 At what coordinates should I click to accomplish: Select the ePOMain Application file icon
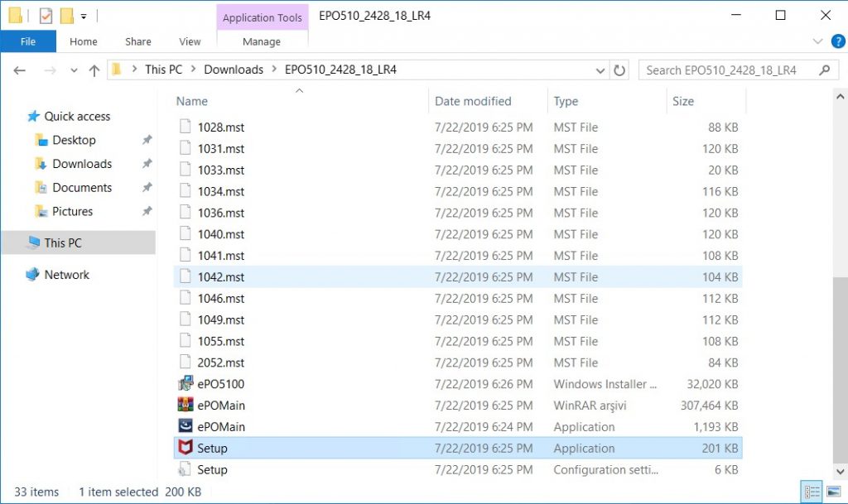pos(185,426)
